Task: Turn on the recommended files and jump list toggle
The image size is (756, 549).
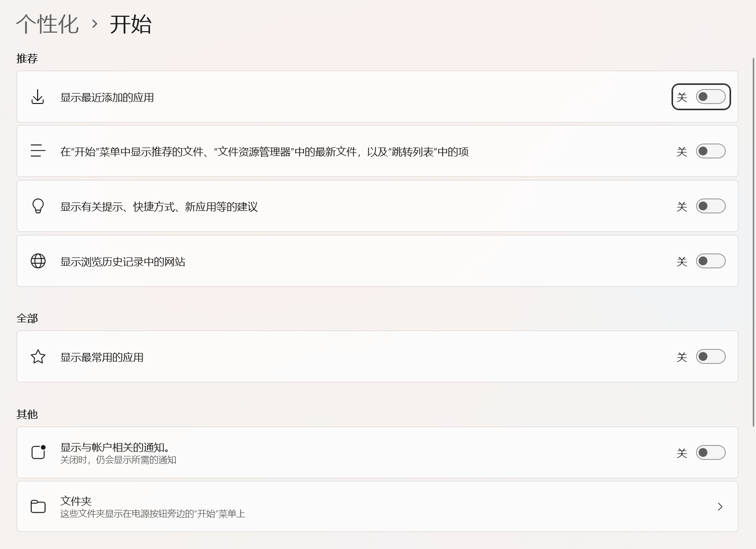Action: click(x=711, y=151)
